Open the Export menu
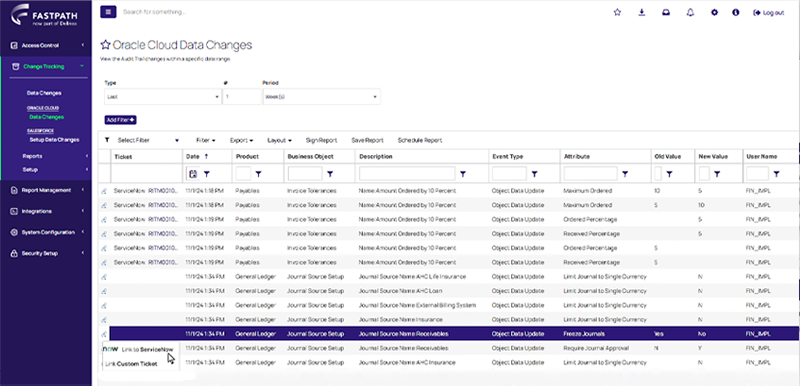Image resolution: width=800 pixels, height=386 pixels. (242, 140)
